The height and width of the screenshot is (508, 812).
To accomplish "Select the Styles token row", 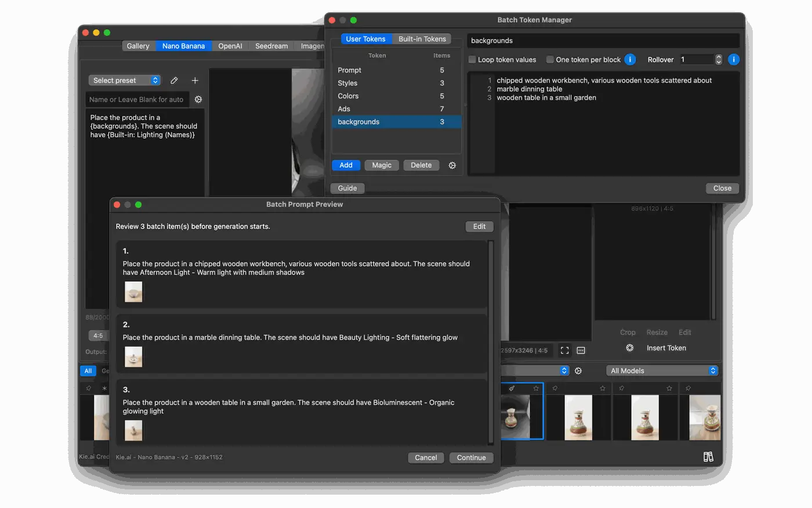I will (x=397, y=83).
